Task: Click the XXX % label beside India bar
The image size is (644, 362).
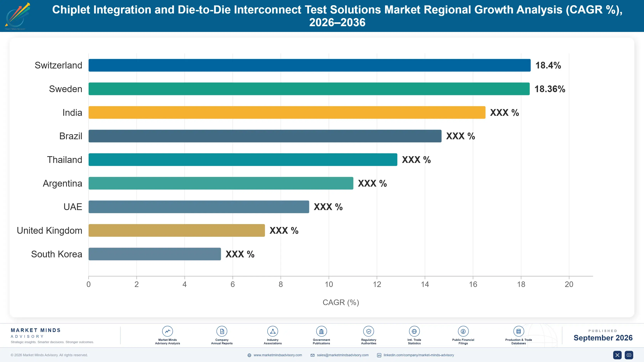Action: coord(505,113)
